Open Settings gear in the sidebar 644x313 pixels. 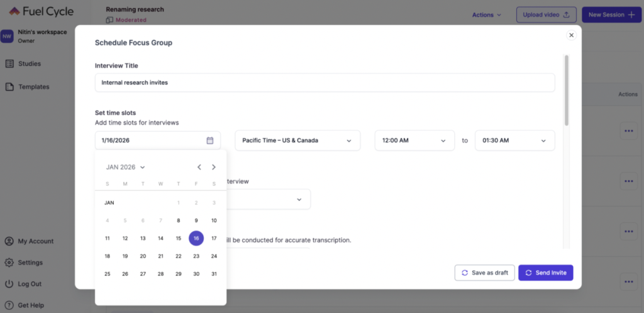point(9,263)
